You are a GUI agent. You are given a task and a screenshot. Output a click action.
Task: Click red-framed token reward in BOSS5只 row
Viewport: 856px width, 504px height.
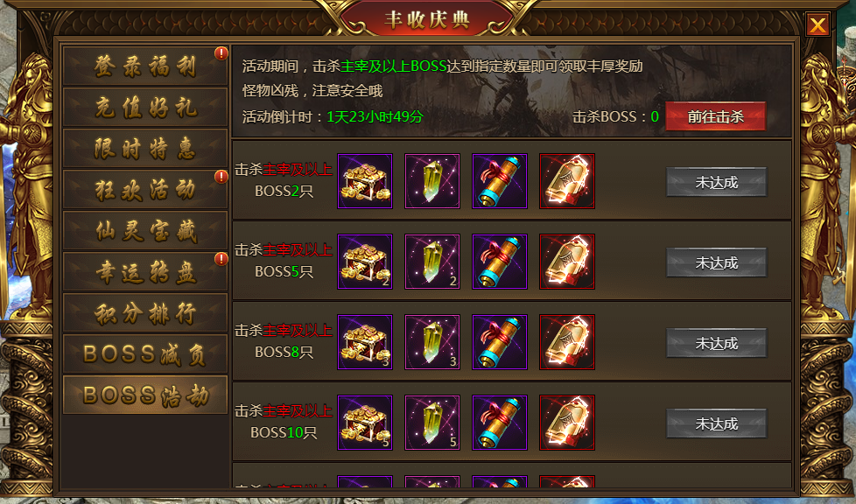point(566,262)
